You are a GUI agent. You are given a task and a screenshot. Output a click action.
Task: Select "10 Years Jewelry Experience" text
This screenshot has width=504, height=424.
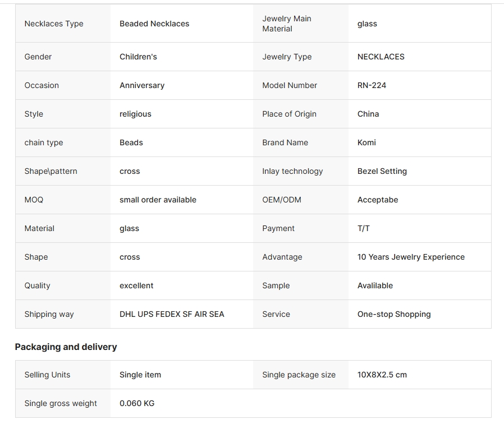coord(411,257)
